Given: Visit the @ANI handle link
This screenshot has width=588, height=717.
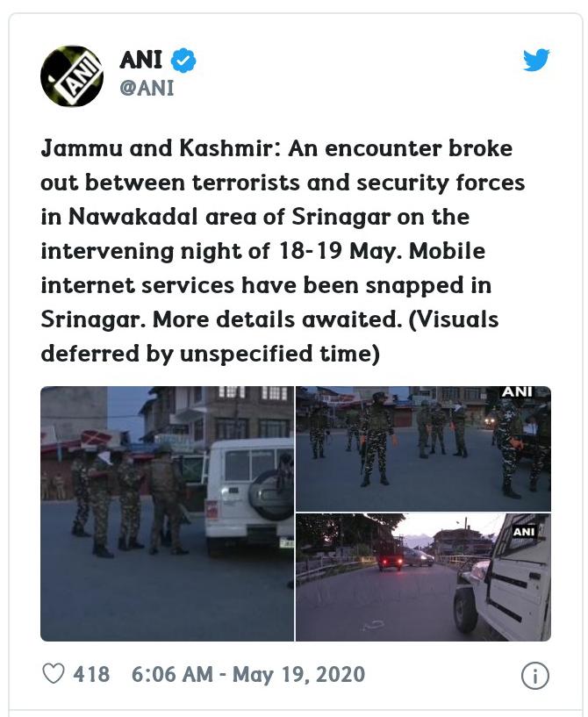Looking at the screenshot, I should [x=147, y=88].
